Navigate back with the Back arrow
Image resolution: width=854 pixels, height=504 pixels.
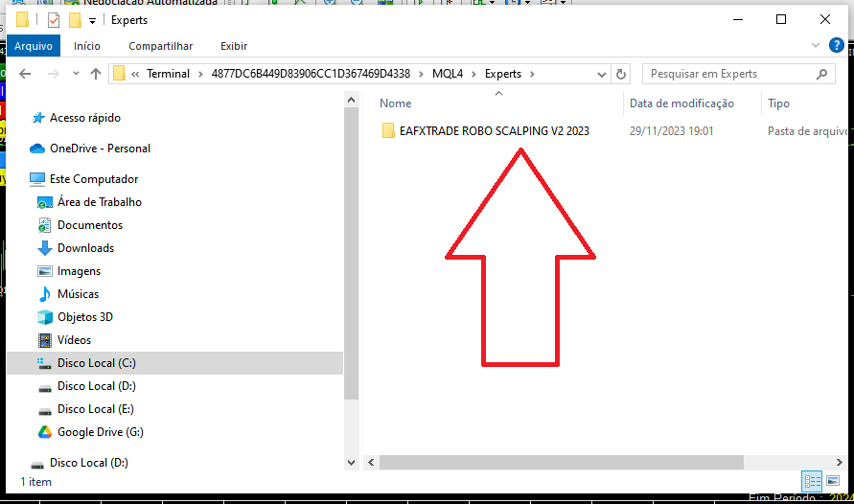point(26,74)
